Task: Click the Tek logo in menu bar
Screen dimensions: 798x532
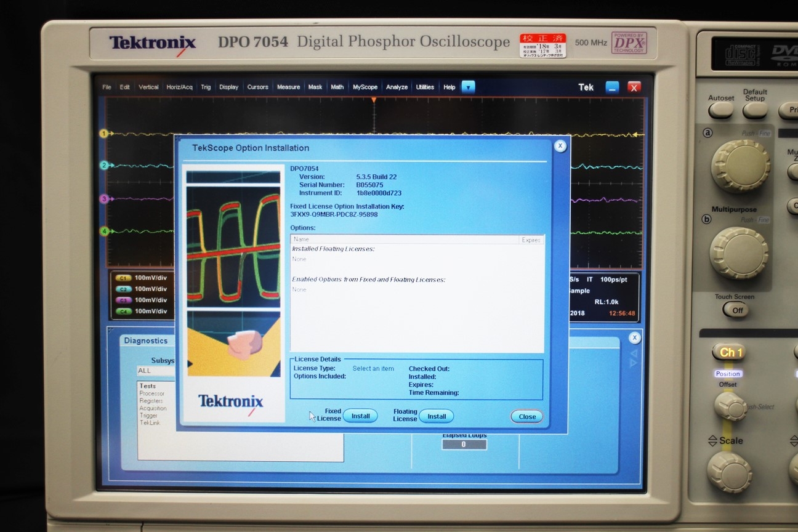Action: tap(586, 87)
